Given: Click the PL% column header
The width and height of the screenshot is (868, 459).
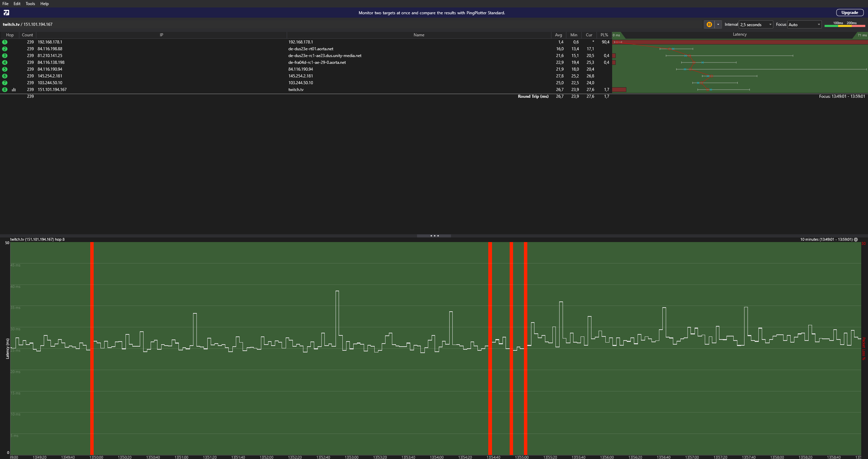Looking at the screenshot, I should click(x=604, y=35).
